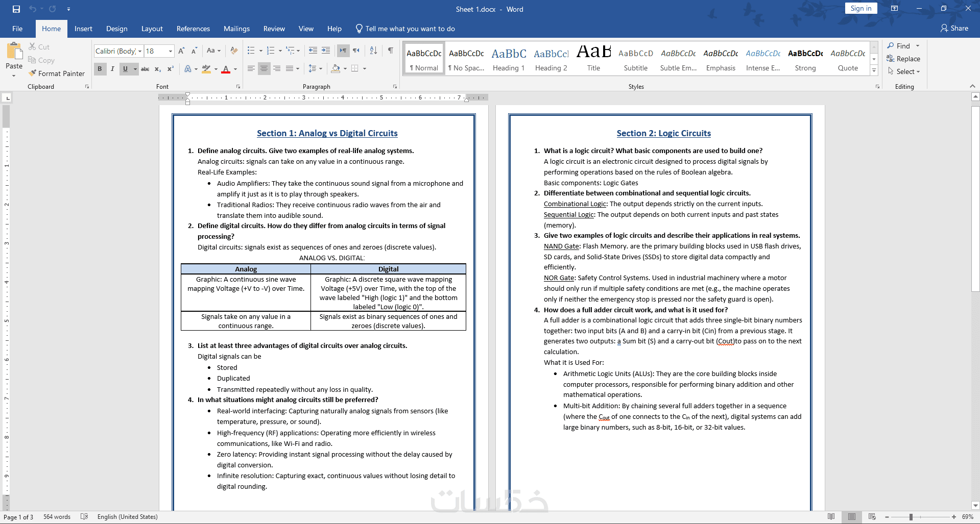This screenshot has width=980, height=524.
Task: Open the File tab
Action: [x=17, y=29]
